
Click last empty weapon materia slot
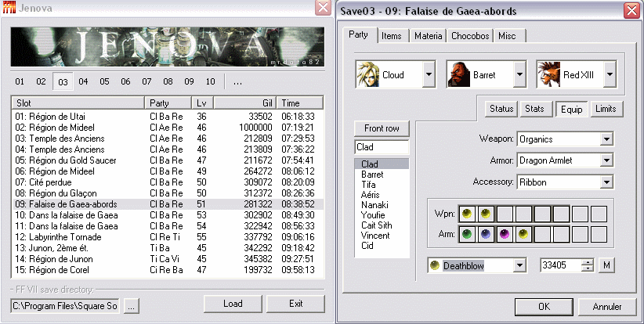click(x=599, y=214)
